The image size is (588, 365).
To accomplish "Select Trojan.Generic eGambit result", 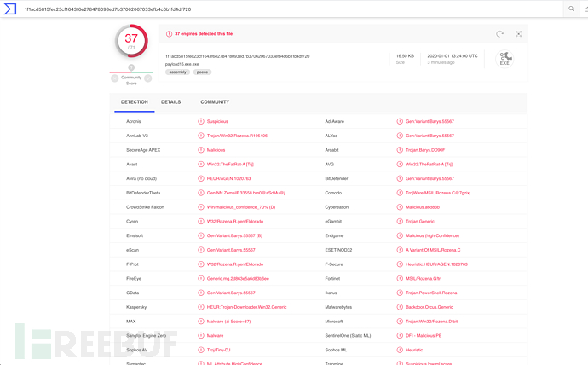I will click(420, 222).
